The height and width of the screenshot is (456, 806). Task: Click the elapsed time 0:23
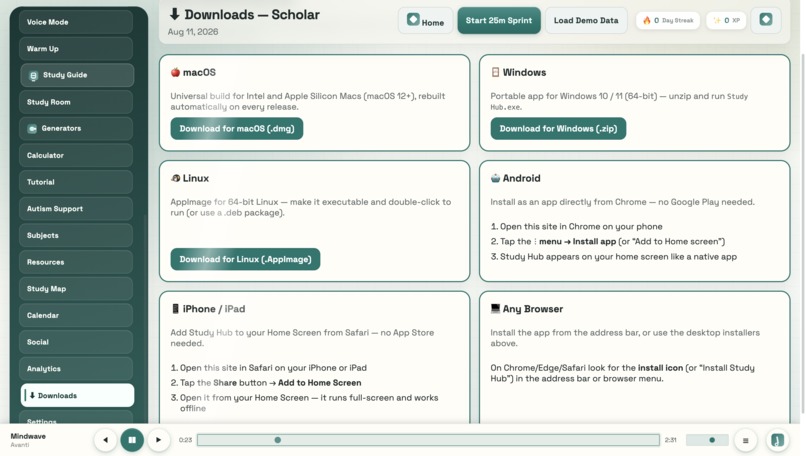pyautogui.click(x=185, y=440)
